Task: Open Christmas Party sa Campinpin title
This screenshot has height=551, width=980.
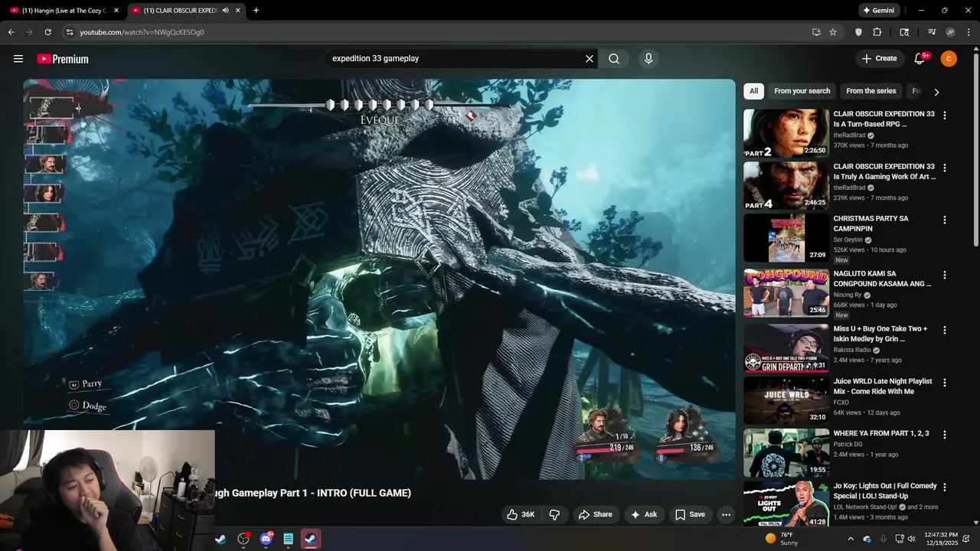Action: 871,223
